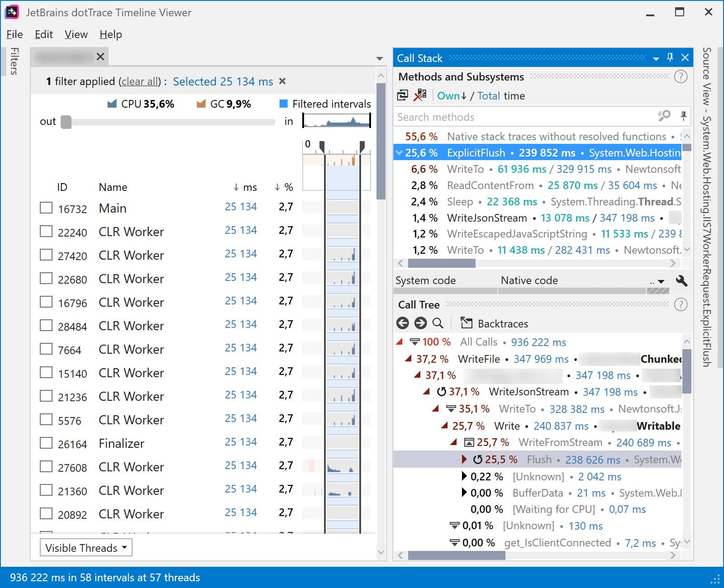Screen dimensions: 724x588
Task: Navigate forward in Call Tree
Action: [x=420, y=323]
